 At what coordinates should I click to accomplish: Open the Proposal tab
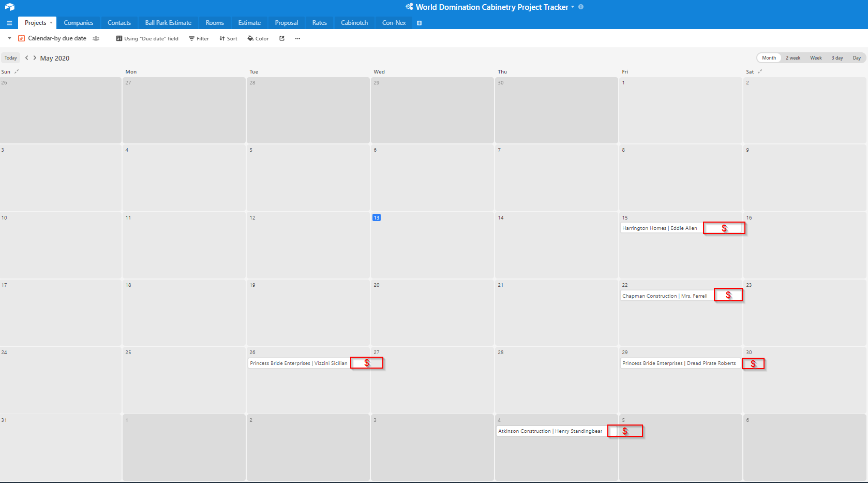287,23
